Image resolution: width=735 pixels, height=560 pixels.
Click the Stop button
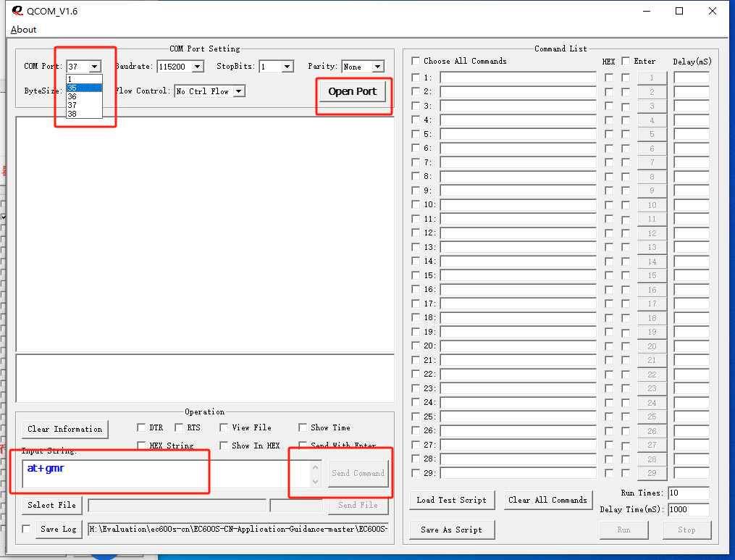tap(686, 530)
